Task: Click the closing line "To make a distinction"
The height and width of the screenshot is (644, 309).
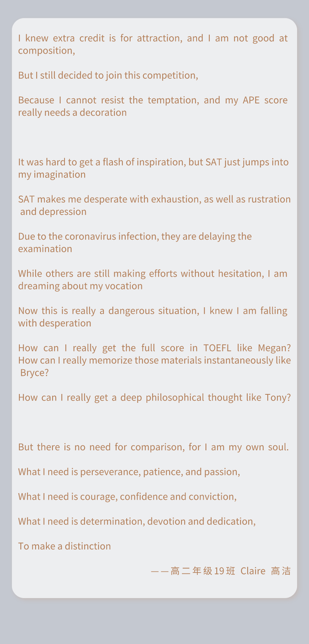Action: point(65,546)
